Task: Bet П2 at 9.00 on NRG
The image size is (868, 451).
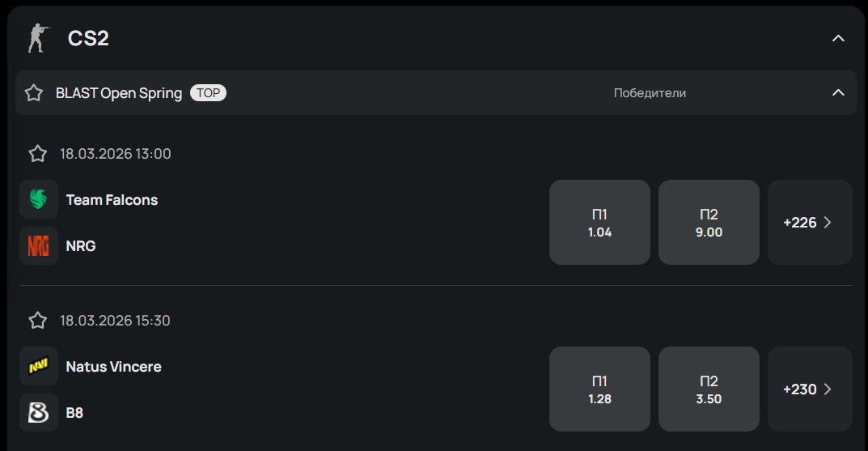Action: [709, 222]
